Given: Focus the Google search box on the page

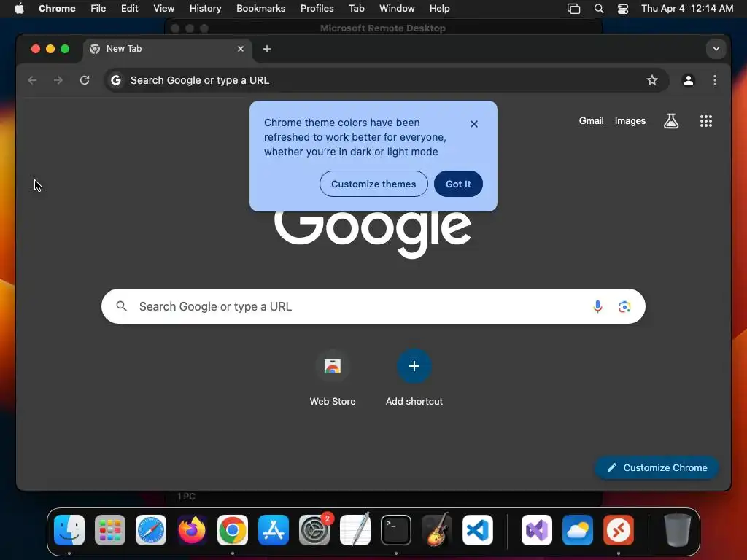Looking at the screenshot, I should click(x=373, y=306).
